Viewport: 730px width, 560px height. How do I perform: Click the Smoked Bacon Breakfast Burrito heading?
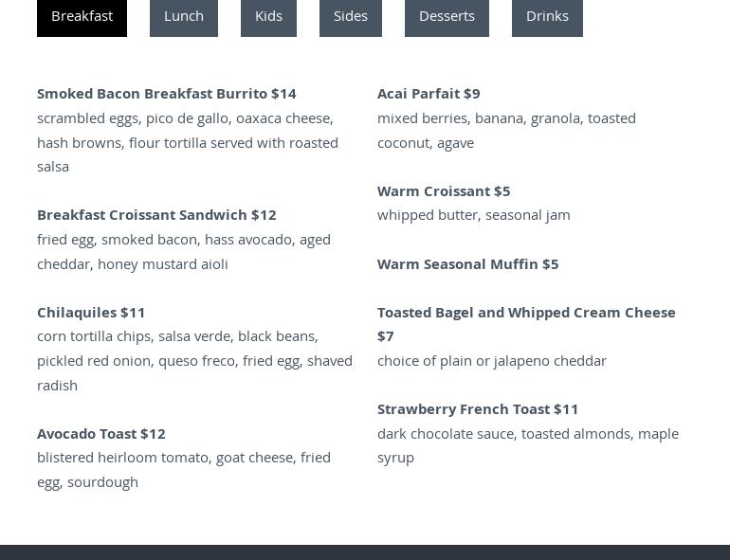[x=166, y=93]
